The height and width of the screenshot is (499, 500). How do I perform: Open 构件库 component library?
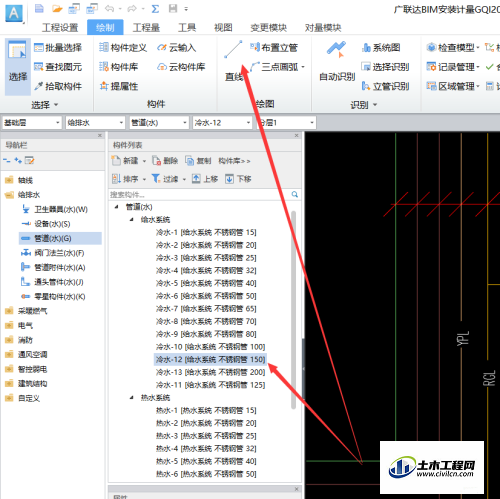tap(119, 67)
